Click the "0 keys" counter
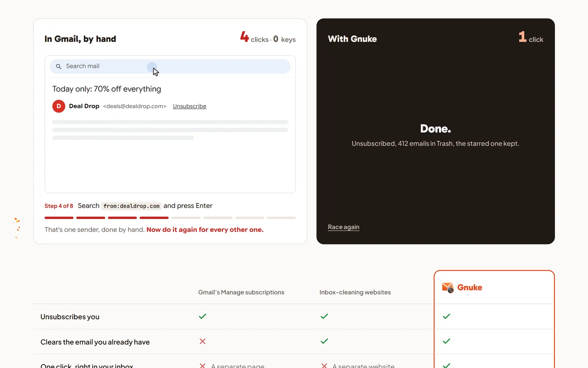Viewport: 588px width, 368px height. click(x=284, y=39)
